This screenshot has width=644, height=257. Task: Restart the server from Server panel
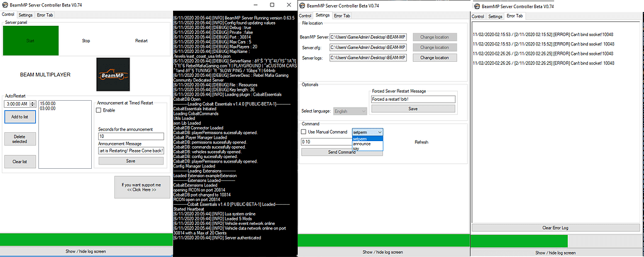(x=142, y=40)
